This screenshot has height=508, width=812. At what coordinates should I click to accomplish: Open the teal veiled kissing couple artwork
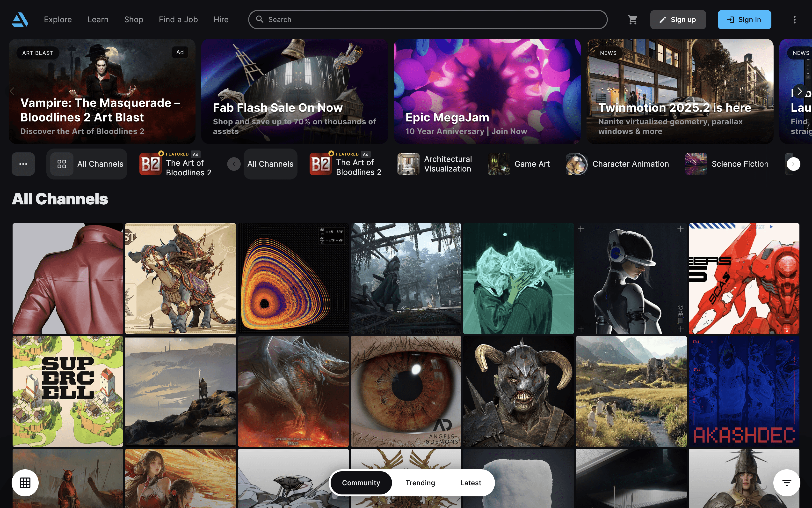518,278
